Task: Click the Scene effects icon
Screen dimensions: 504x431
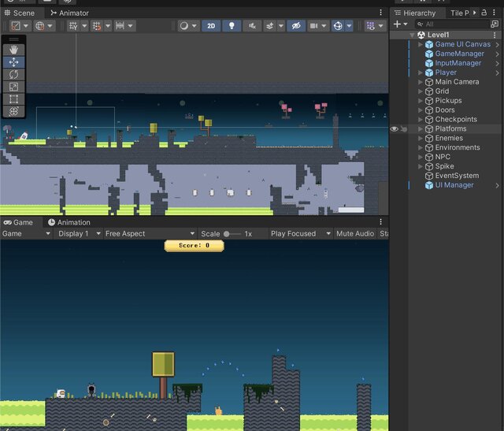Action: pos(269,26)
